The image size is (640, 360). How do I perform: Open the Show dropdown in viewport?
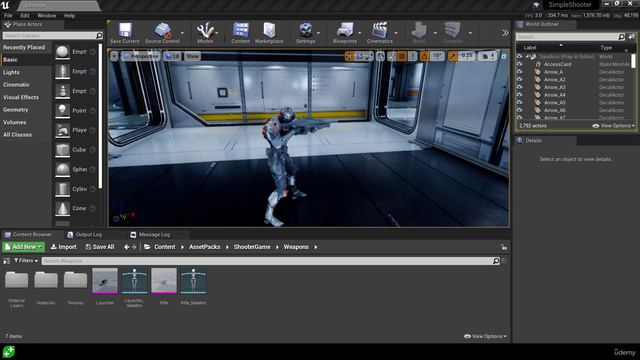(192, 56)
